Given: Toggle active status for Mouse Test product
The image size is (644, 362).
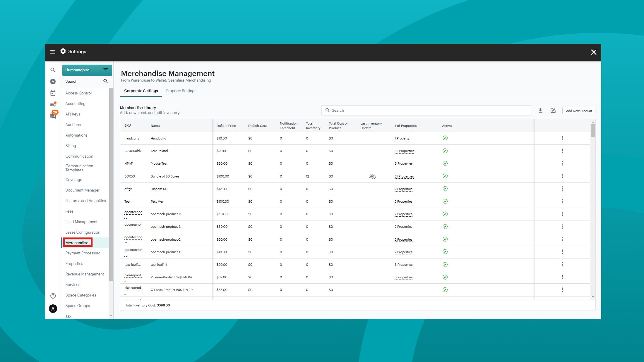Looking at the screenshot, I should click(x=445, y=163).
